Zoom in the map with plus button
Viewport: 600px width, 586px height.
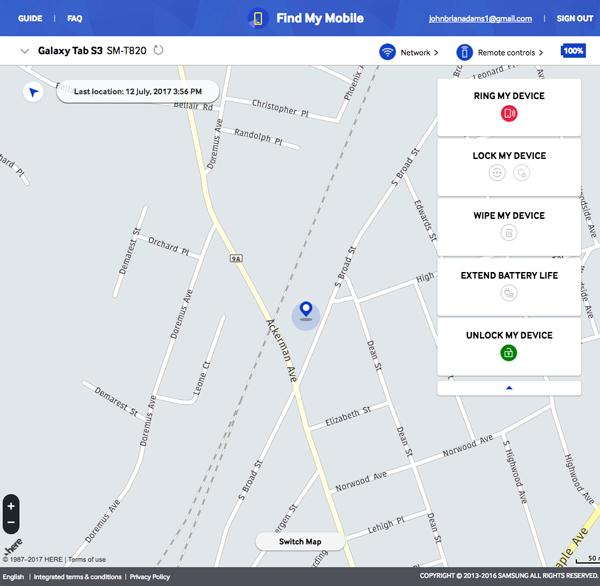click(x=11, y=506)
